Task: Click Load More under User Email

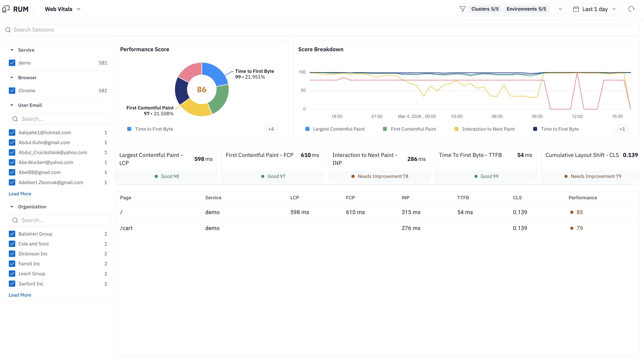Action: [x=20, y=194]
